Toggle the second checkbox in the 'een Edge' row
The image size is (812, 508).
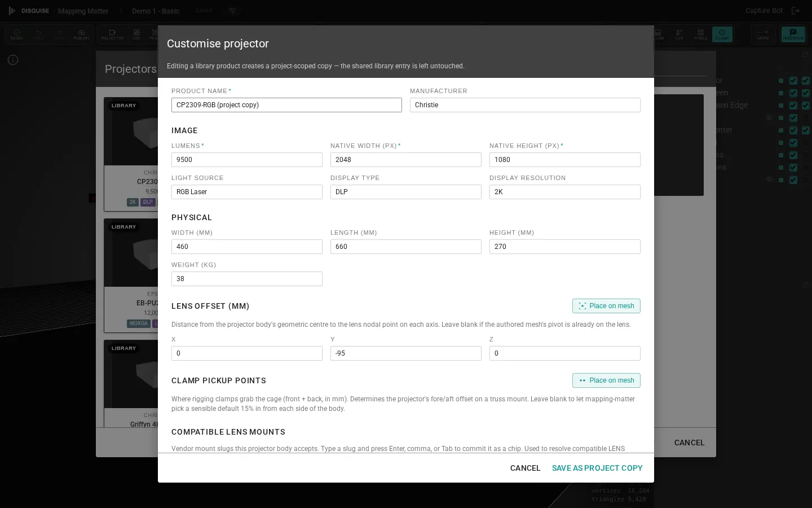tap(806, 105)
